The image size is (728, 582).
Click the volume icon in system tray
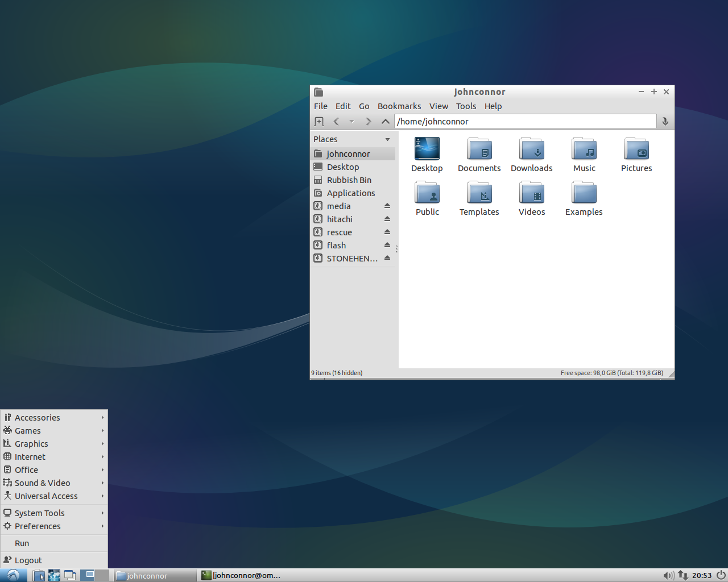(668, 575)
